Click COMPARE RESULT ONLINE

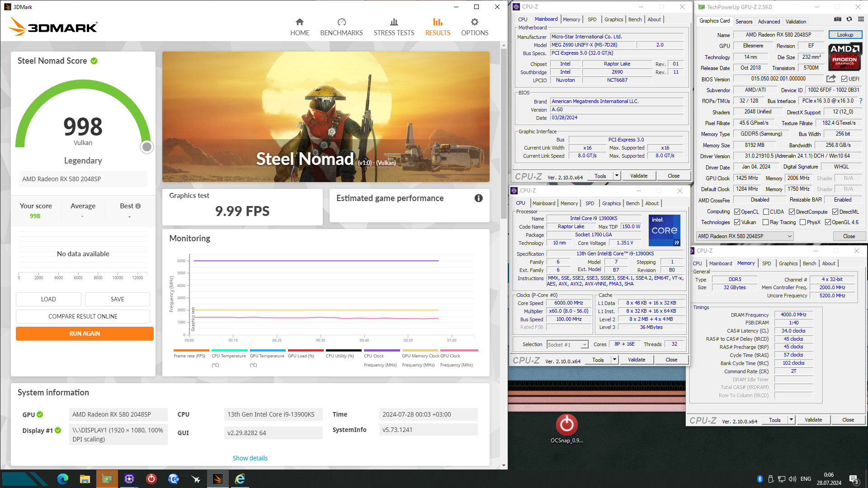(83, 316)
